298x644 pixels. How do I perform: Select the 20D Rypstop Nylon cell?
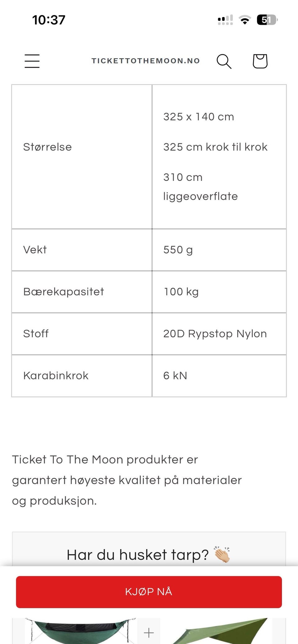click(219, 334)
